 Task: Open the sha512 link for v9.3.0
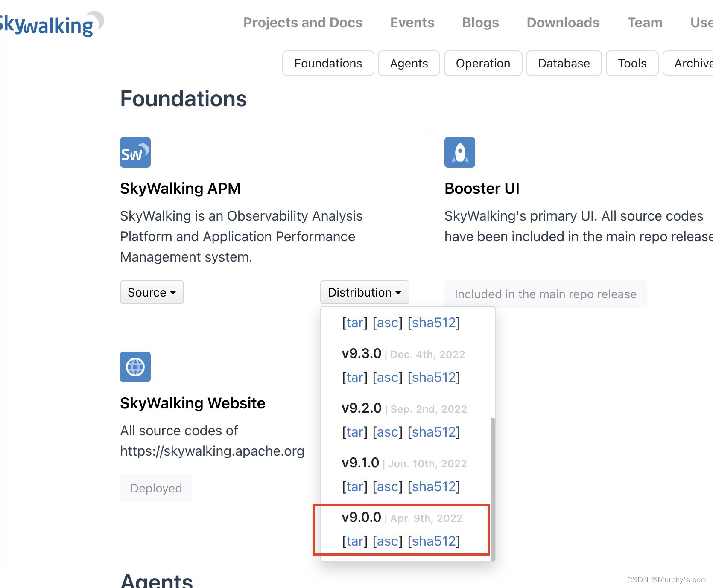(434, 377)
